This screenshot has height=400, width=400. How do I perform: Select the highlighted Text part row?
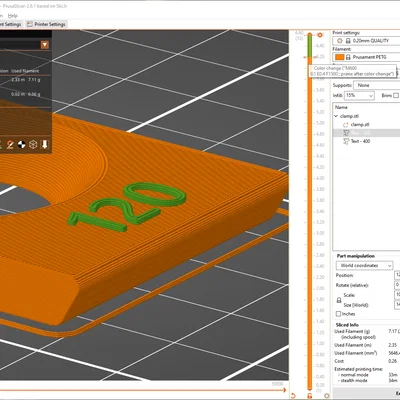(367, 133)
